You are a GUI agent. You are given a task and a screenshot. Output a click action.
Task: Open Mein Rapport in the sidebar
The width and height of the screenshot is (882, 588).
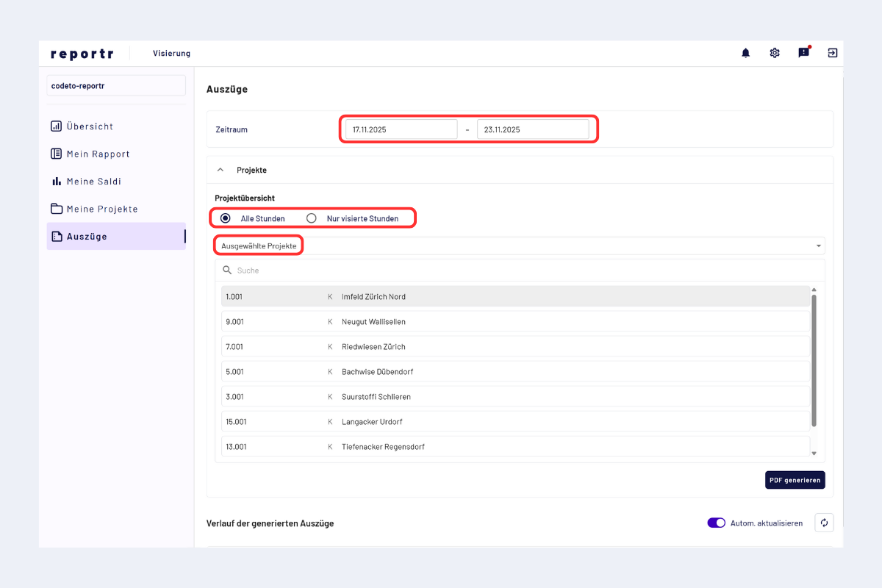tap(98, 154)
